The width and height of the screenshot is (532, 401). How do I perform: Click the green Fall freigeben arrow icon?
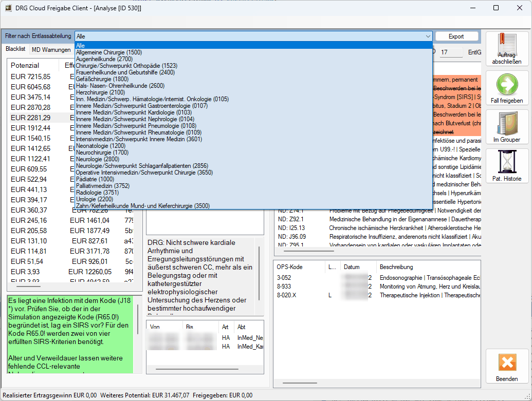coord(507,85)
